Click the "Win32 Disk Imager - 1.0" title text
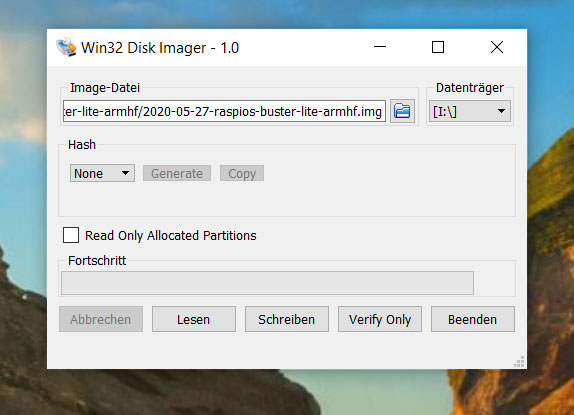The height and width of the screenshot is (415, 574). click(x=160, y=48)
